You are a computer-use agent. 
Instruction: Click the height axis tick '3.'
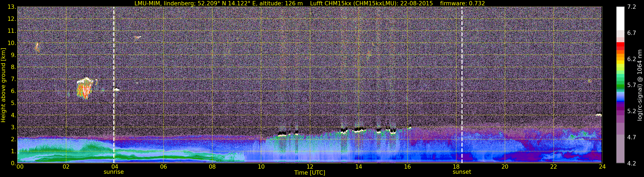(13, 127)
